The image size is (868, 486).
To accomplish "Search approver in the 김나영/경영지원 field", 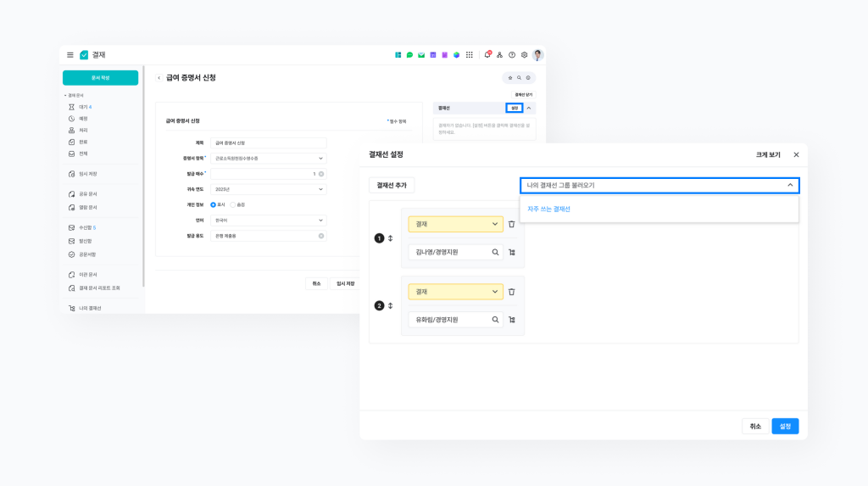I will pyautogui.click(x=496, y=252).
